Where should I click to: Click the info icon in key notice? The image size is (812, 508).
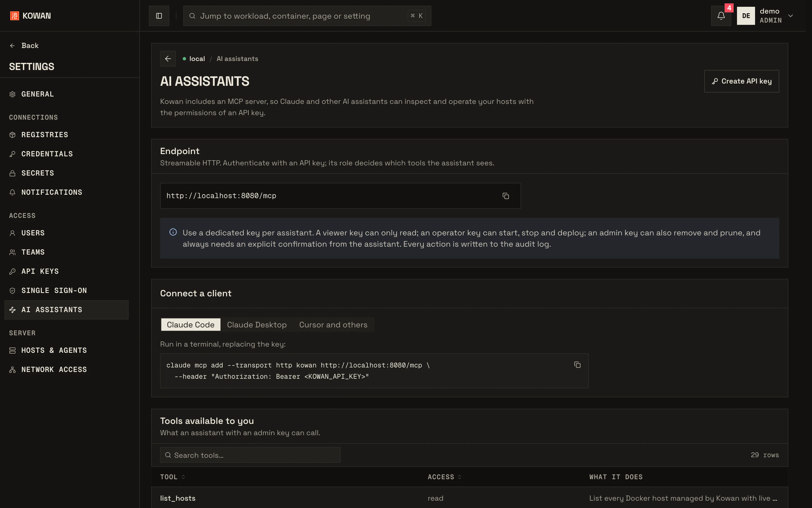coord(173,232)
